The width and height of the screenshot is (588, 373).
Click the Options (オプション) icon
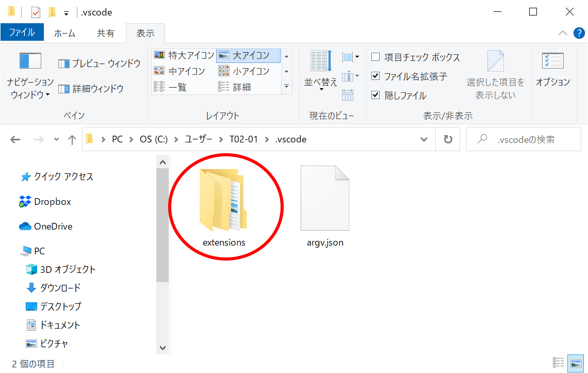click(x=552, y=61)
